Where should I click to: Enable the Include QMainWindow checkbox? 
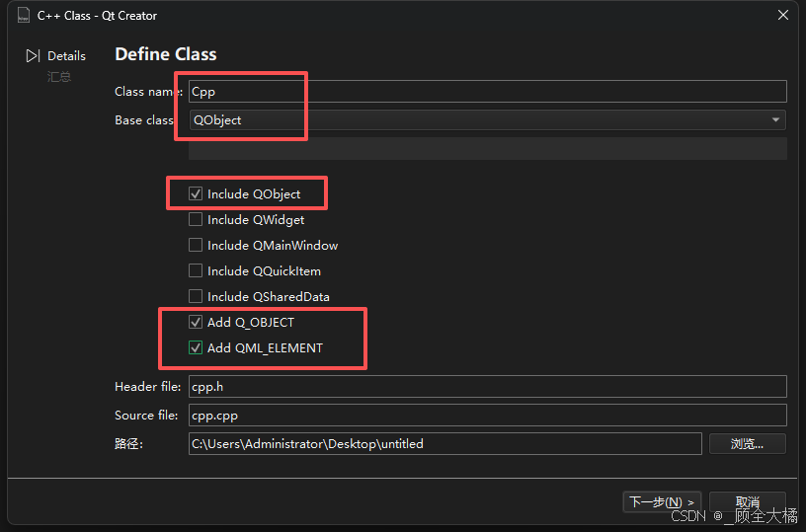[x=196, y=245]
